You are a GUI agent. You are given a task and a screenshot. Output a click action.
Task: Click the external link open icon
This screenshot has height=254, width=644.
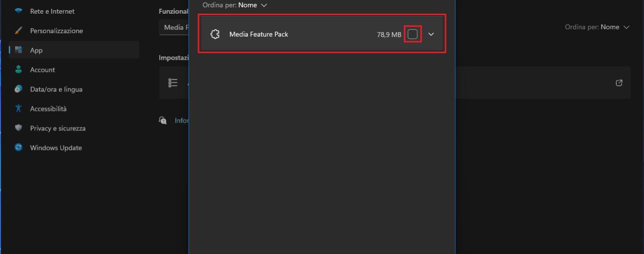[619, 83]
